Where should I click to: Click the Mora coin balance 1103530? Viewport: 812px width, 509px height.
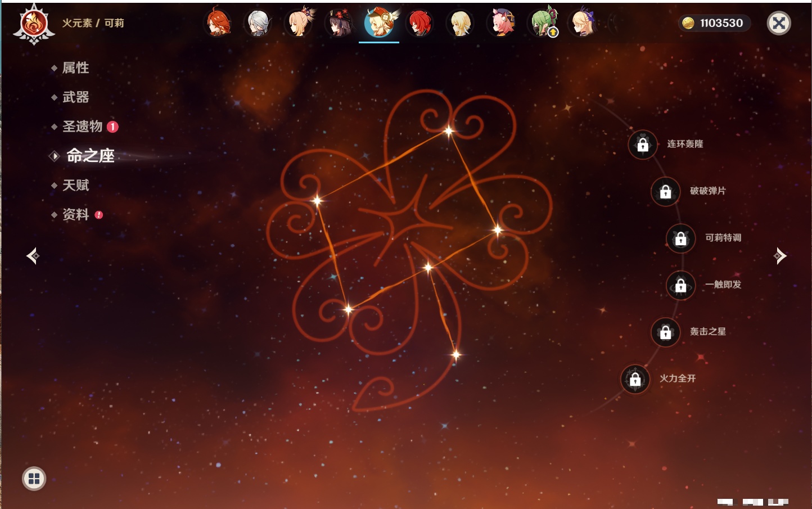pyautogui.click(x=714, y=23)
